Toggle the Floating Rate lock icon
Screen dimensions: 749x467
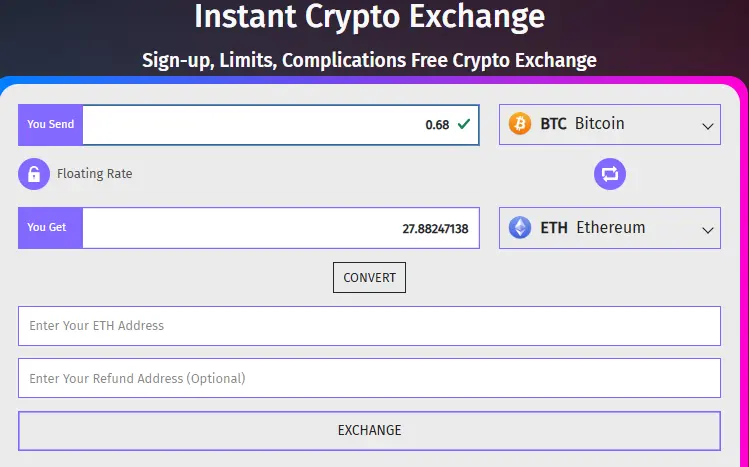[34, 174]
